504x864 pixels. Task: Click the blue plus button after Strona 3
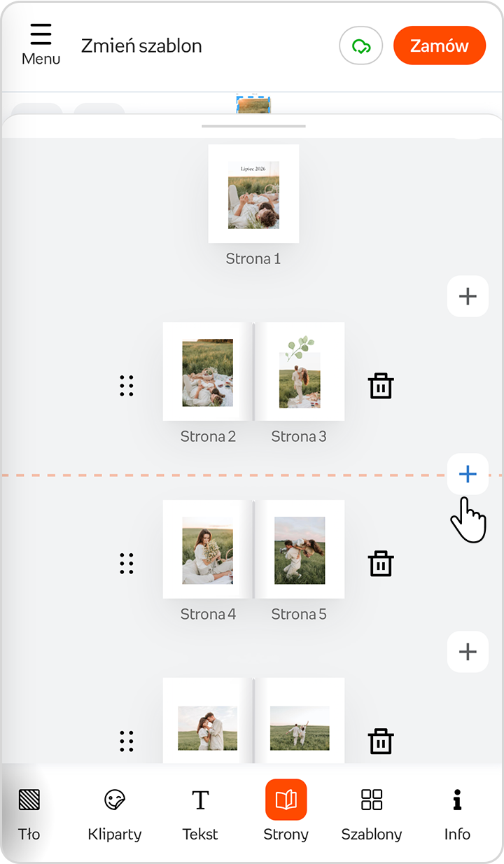(468, 474)
